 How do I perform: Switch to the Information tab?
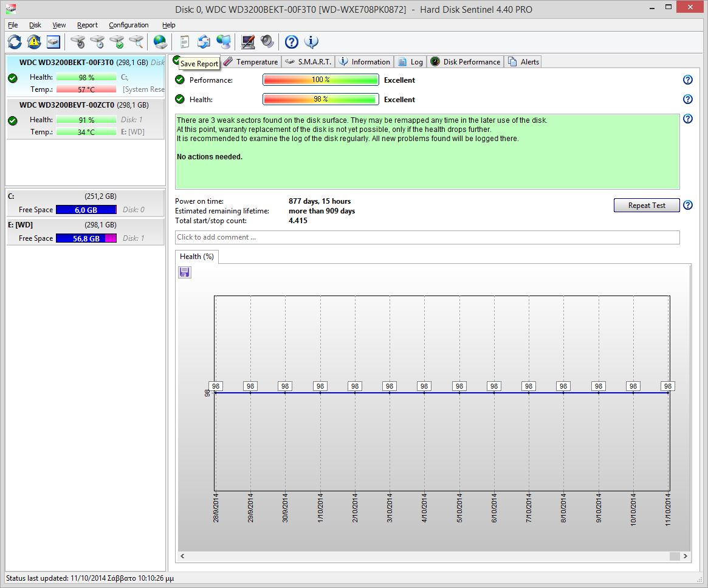(365, 62)
